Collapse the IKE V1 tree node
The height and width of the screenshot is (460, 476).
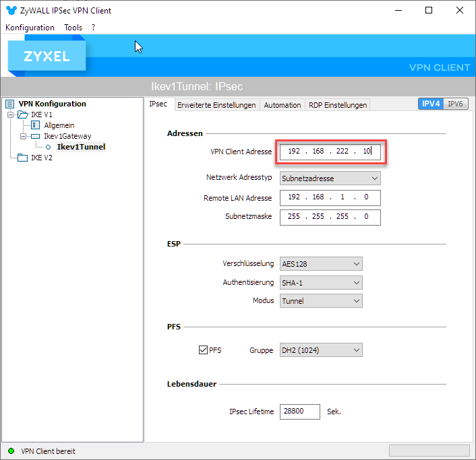pyautogui.click(x=11, y=114)
